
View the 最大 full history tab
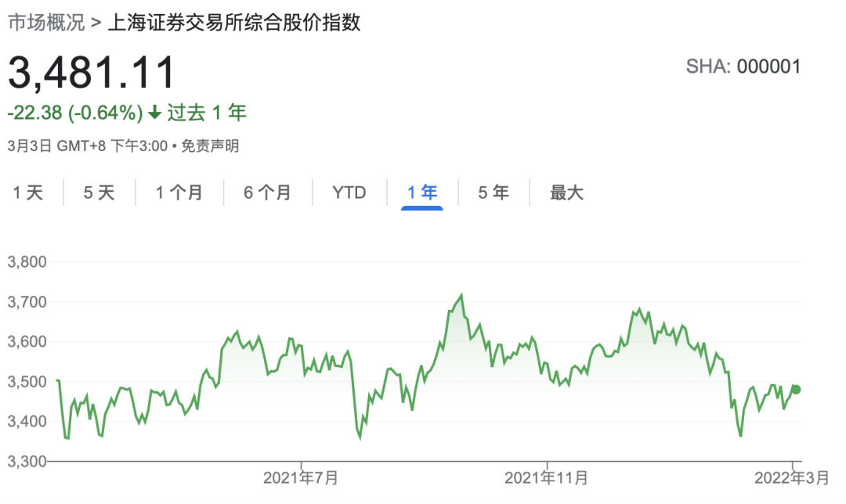[566, 193]
